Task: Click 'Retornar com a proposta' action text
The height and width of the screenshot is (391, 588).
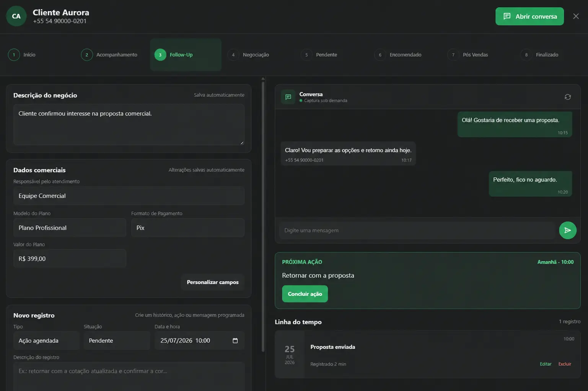Action: pos(318,275)
